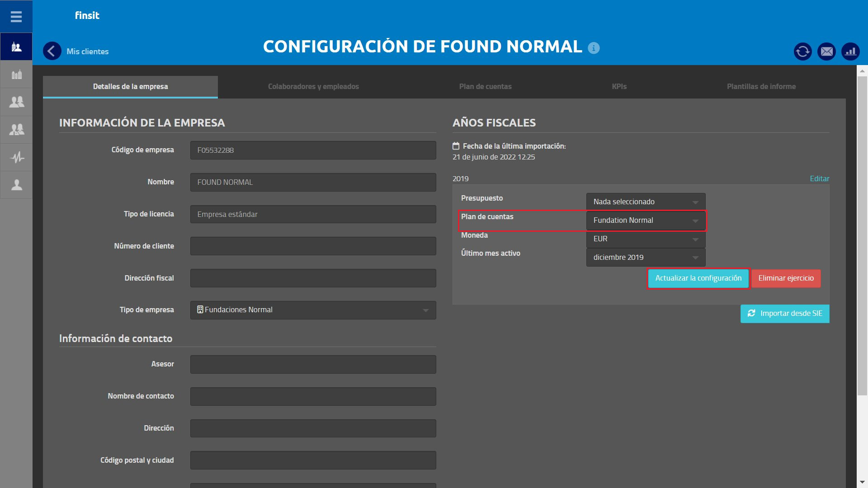Click the Nombre de contacto field
The height and width of the screenshot is (488, 868).
313,396
